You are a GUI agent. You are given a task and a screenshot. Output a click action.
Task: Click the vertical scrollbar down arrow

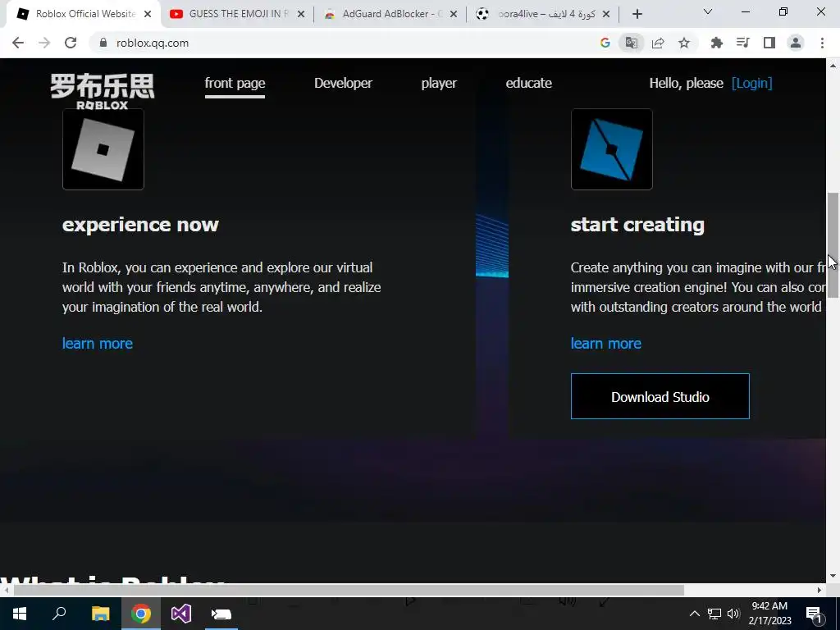[833, 576]
